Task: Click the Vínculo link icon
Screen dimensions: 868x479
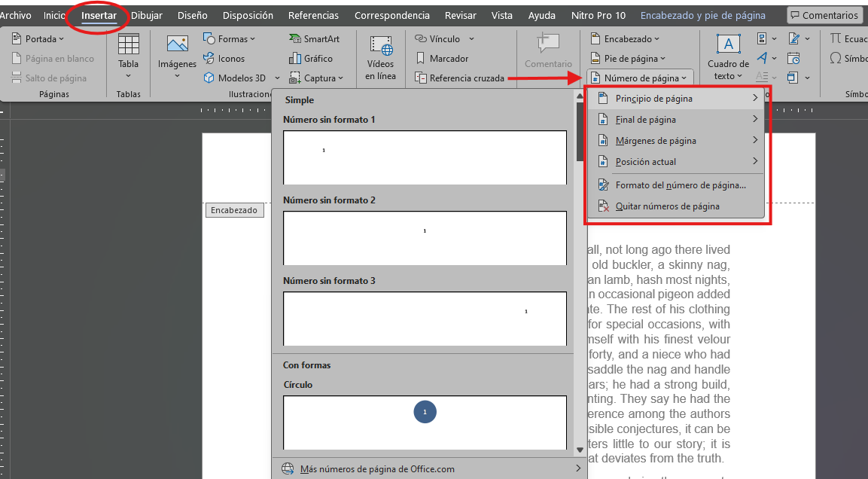Action: 421,38
